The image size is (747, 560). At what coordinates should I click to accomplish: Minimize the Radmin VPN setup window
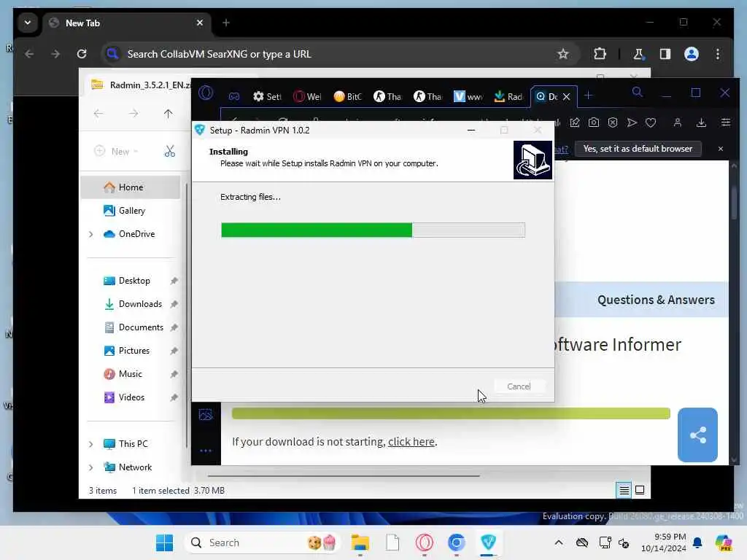(x=471, y=130)
